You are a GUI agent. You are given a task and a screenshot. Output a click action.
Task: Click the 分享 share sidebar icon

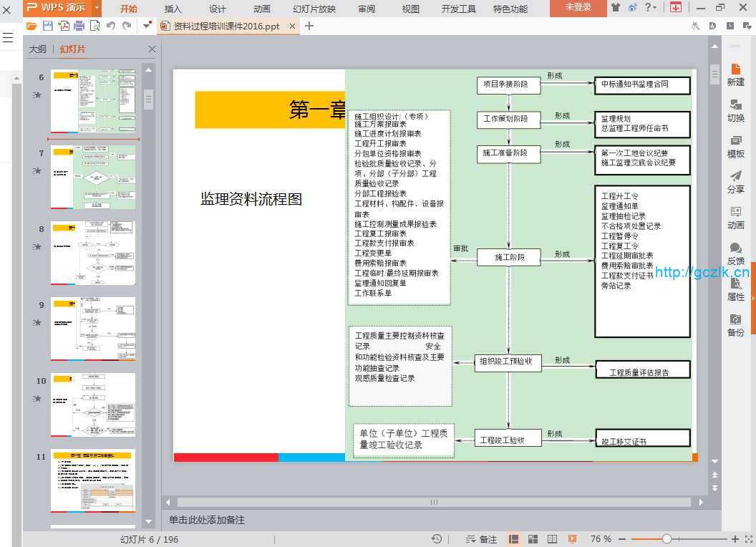pos(735,181)
